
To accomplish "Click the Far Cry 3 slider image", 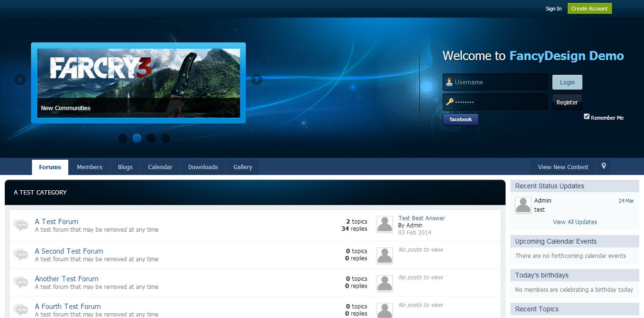I will click(x=138, y=76).
